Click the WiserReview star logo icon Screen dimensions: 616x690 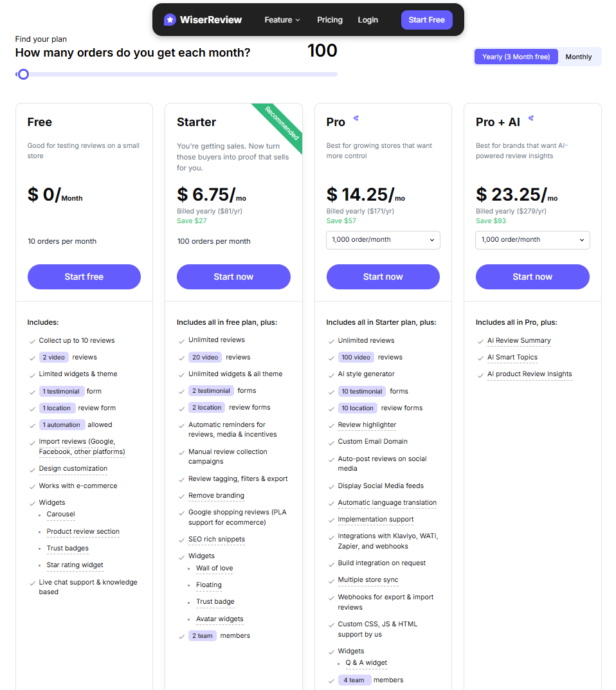coord(170,19)
